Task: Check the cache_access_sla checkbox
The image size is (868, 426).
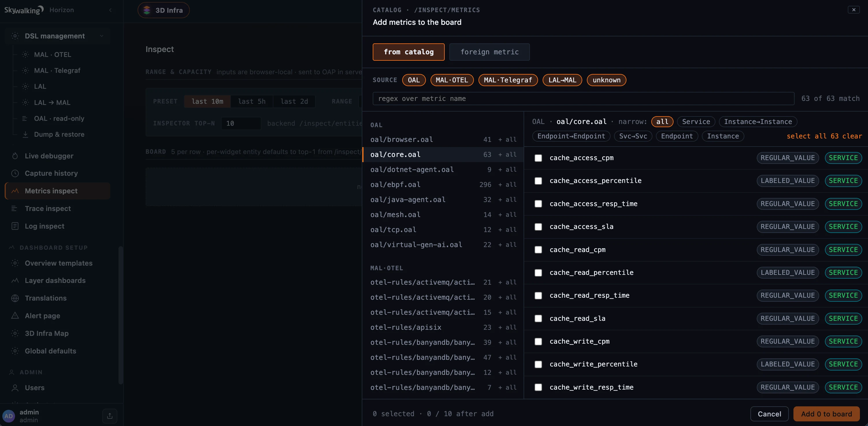Action: (538, 227)
